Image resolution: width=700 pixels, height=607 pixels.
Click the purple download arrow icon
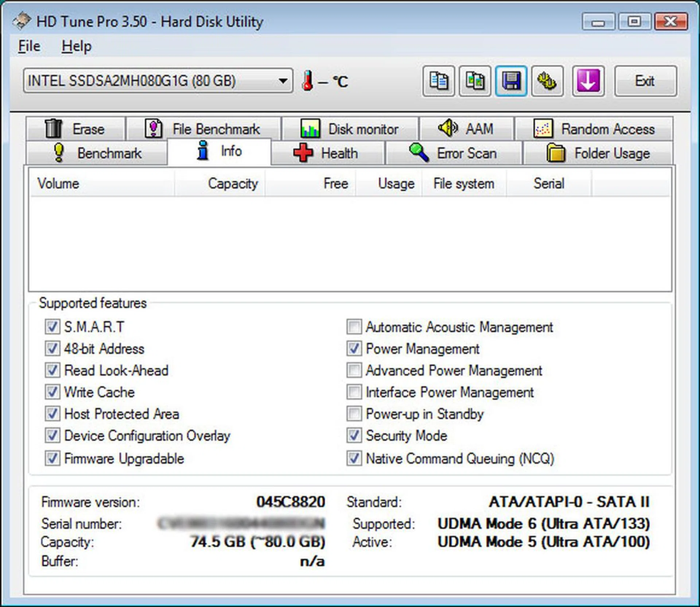click(588, 81)
